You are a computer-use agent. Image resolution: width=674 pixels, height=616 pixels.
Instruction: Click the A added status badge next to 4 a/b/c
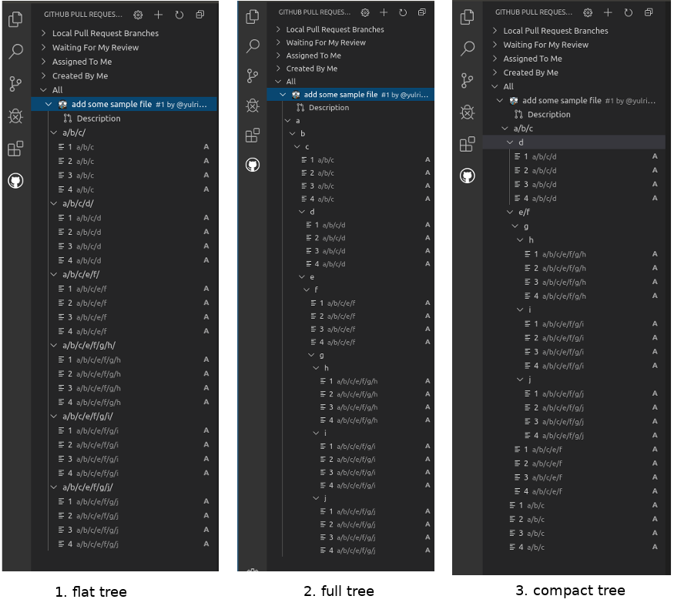coord(206,189)
